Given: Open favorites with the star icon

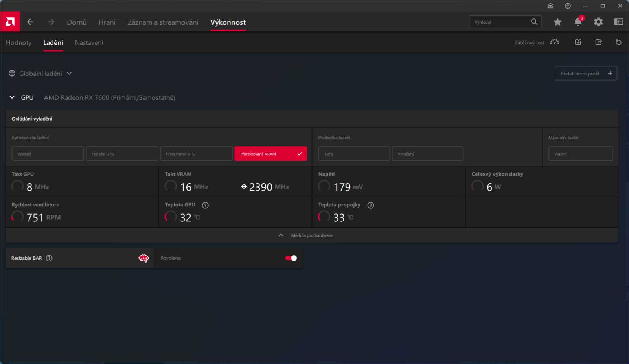Looking at the screenshot, I should 557,22.
